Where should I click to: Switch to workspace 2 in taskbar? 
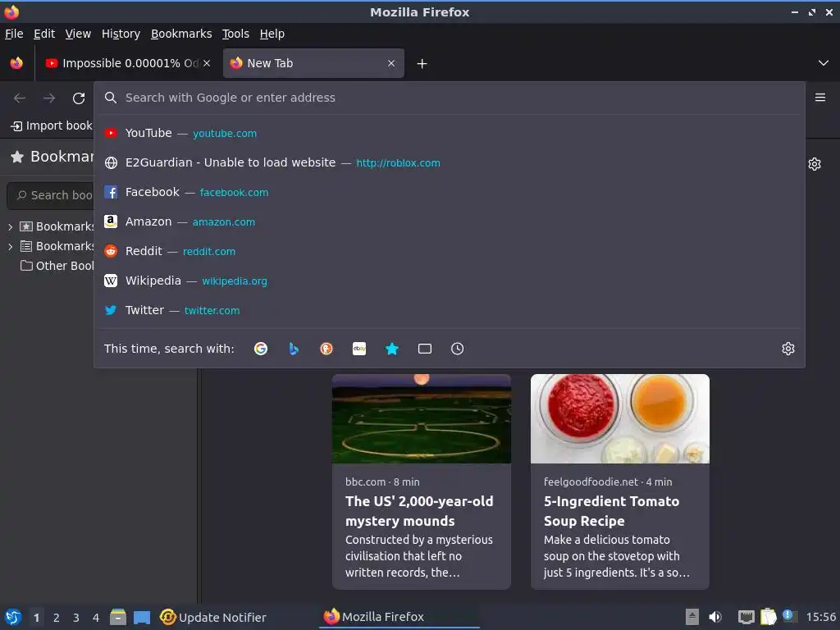(x=57, y=618)
